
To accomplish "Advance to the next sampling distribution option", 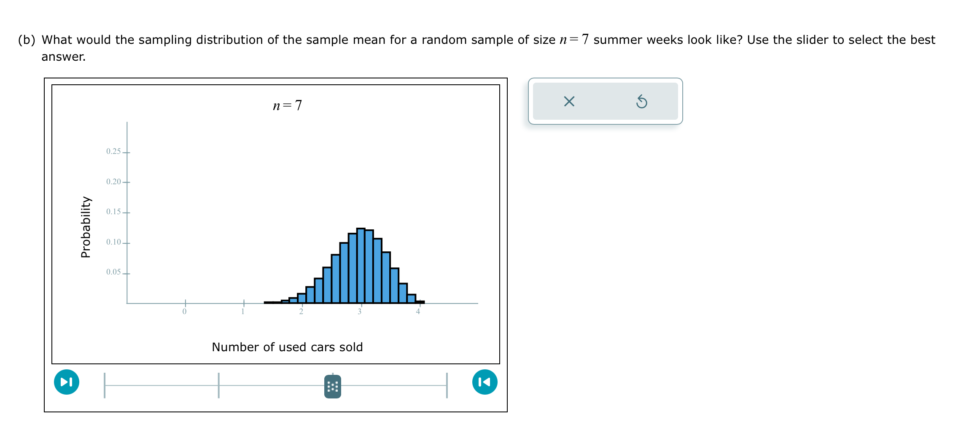I will click(66, 382).
